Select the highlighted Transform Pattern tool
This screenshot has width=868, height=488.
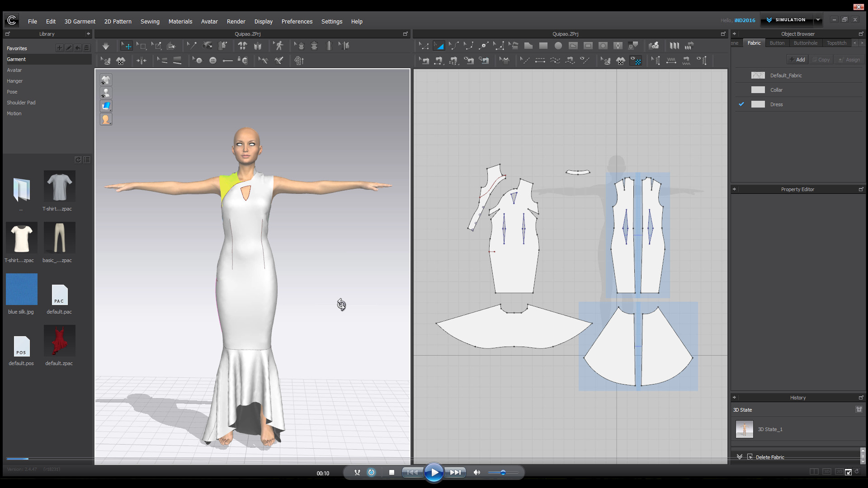439,46
